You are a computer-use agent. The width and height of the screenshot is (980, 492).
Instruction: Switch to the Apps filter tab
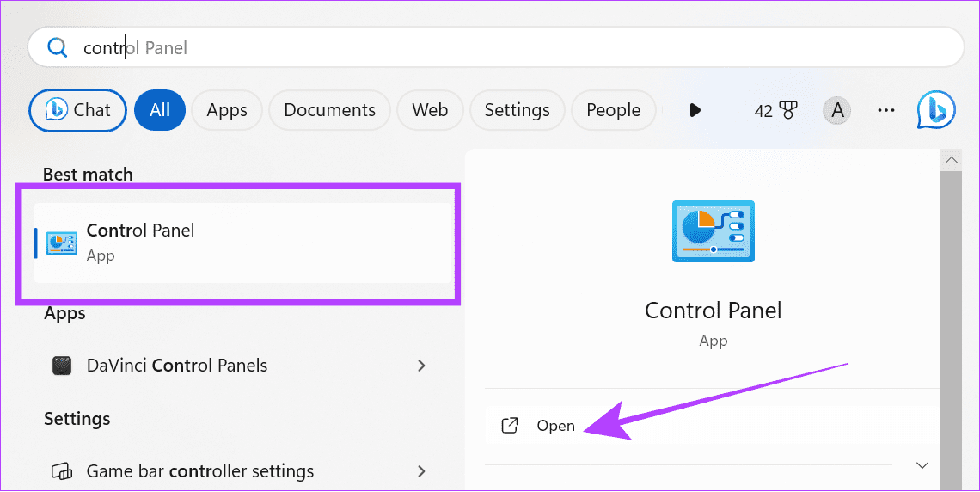pyautogui.click(x=227, y=110)
